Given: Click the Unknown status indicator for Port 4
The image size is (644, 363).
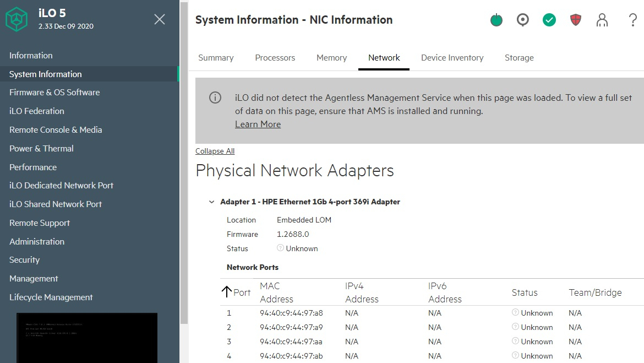Looking at the screenshot, I should (x=515, y=356).
